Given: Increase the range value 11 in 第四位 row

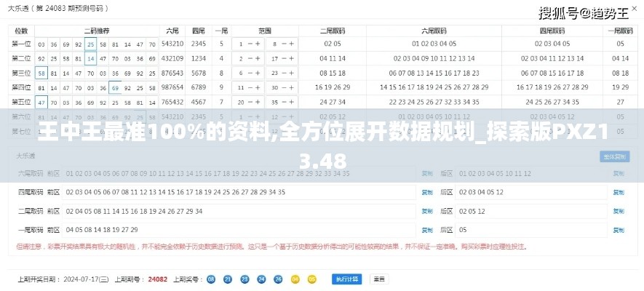Looking at the screenshot, I should pyautogui.click(x=258, y=87).
